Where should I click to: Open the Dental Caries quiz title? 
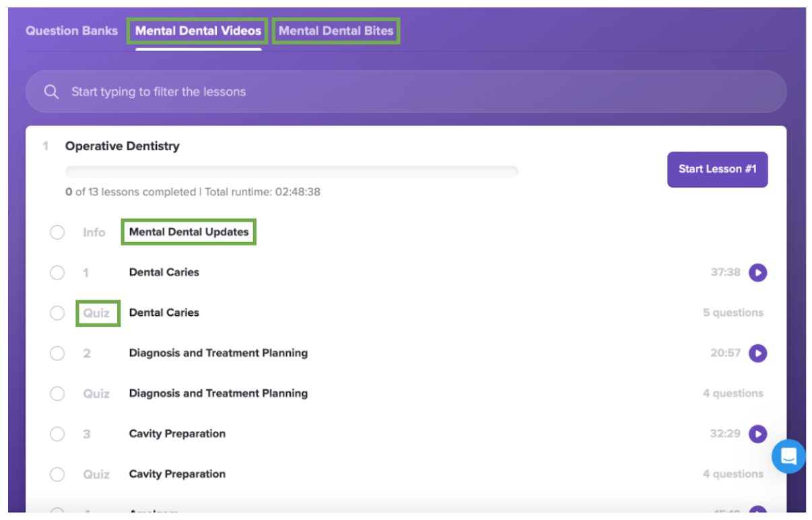[164, 313]
